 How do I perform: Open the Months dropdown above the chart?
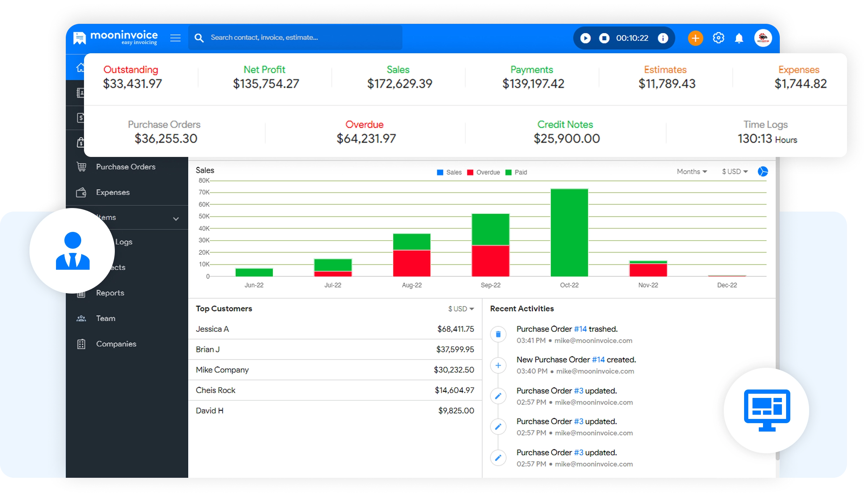click(x=691, y=172)
